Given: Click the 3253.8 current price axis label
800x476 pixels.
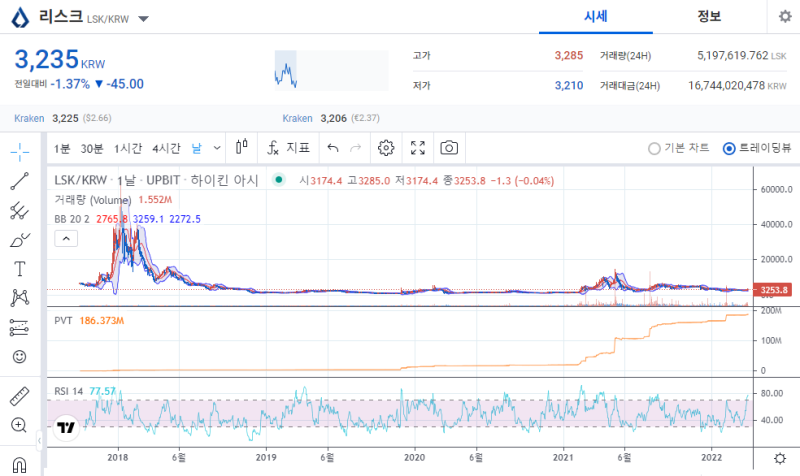Looking at the screenshot, I should [772, 290].
